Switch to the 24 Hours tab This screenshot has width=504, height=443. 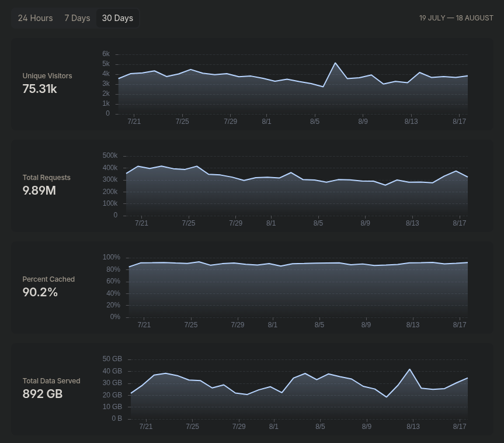36,18
